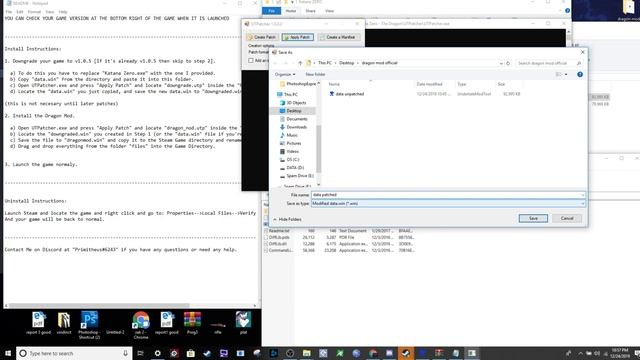Tick the 'Add an' checkbox in UTPatcher
The width and height of the screenshot is (640, 360).
click(x=251, y=60)
